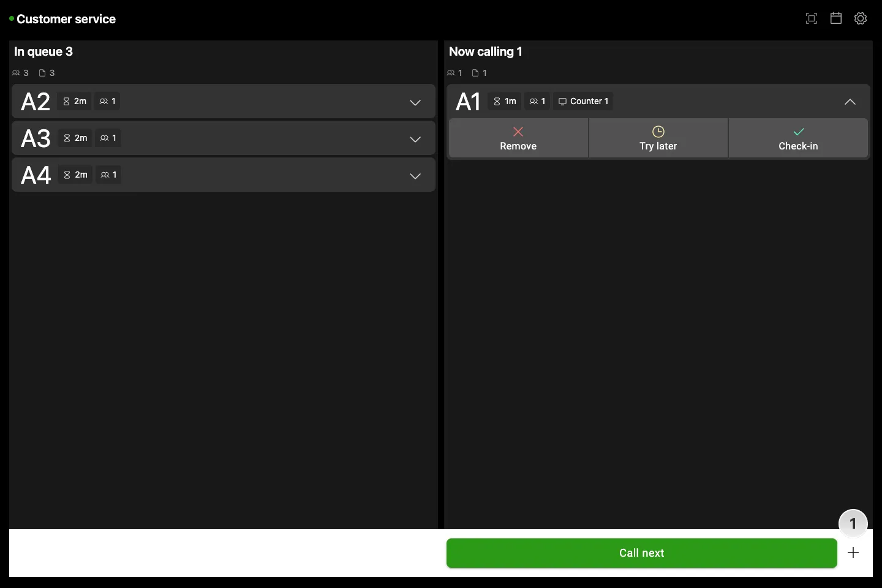Expand ticket A4 chevron
The image size is (882, 588).
pyautogui.click(x=415, y=176)
